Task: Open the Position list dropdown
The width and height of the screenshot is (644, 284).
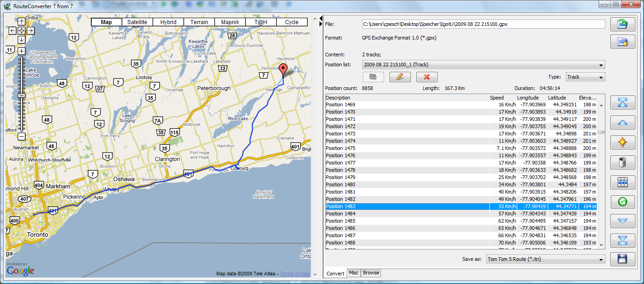Action: (x=484, y=65)
